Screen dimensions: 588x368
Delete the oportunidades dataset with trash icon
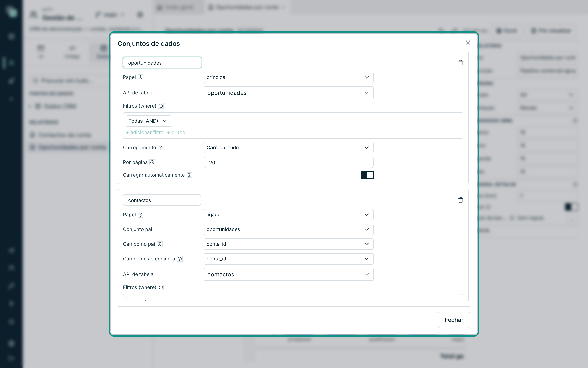click(460, 63)
